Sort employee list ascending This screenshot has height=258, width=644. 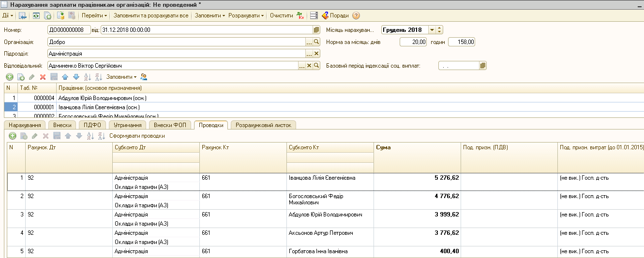87,77
